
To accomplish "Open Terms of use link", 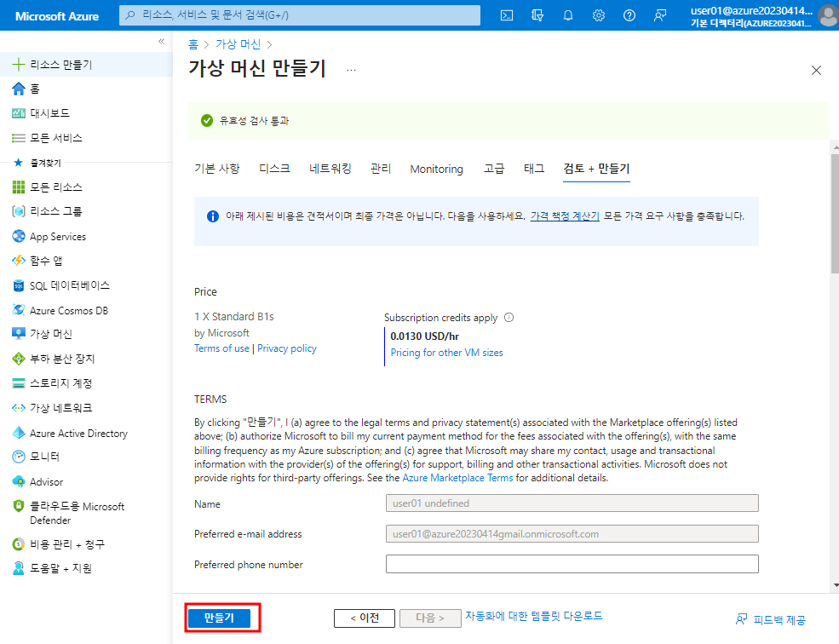I will point(221,348).
